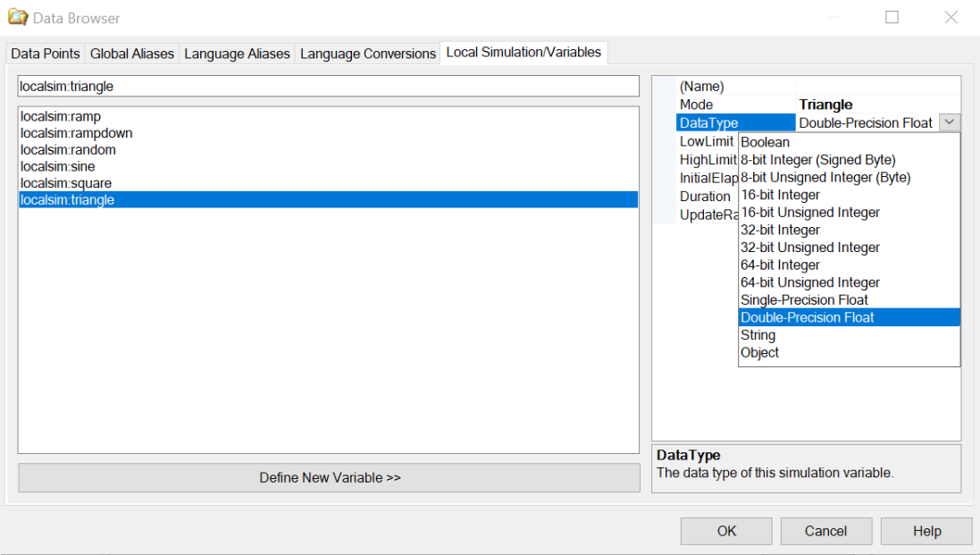Open the DataType dropdown arrow

pos(950,123)
